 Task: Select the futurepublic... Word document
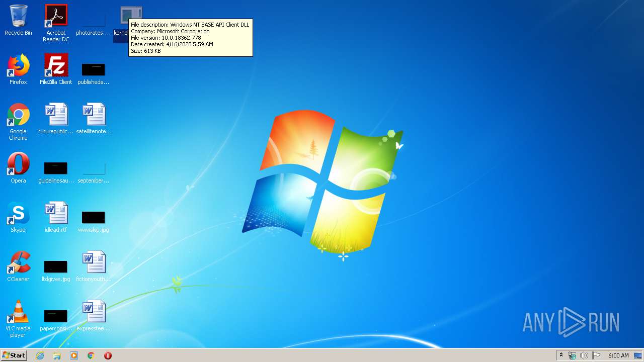(x=56, y=119)
